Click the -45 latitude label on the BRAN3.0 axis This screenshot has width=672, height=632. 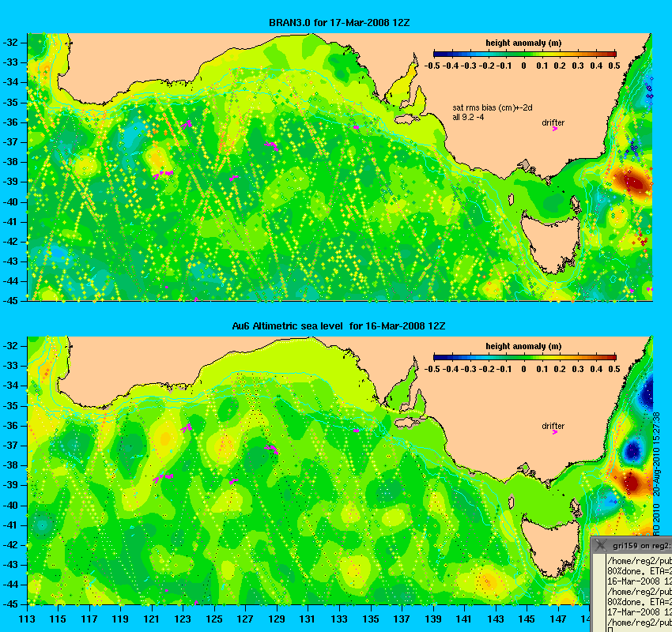(10, 301)
